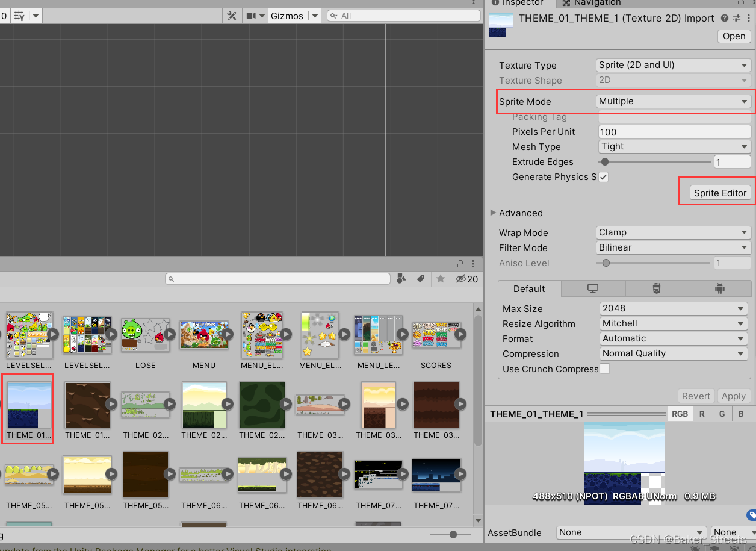
Task: Toggle the scene grid visibility icon
Action: [19, 16]
